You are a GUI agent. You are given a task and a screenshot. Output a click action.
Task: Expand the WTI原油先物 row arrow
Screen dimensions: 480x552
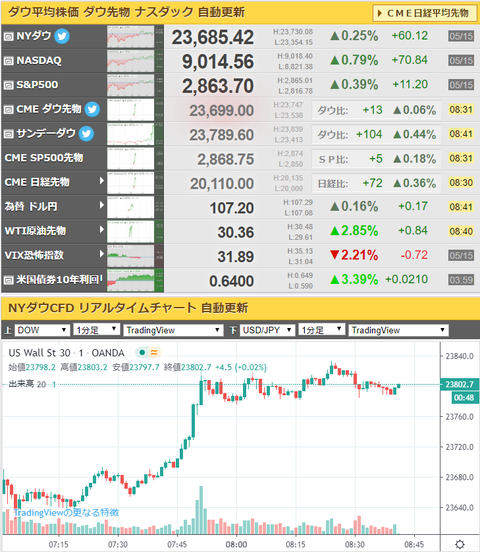tap(101, 230)
